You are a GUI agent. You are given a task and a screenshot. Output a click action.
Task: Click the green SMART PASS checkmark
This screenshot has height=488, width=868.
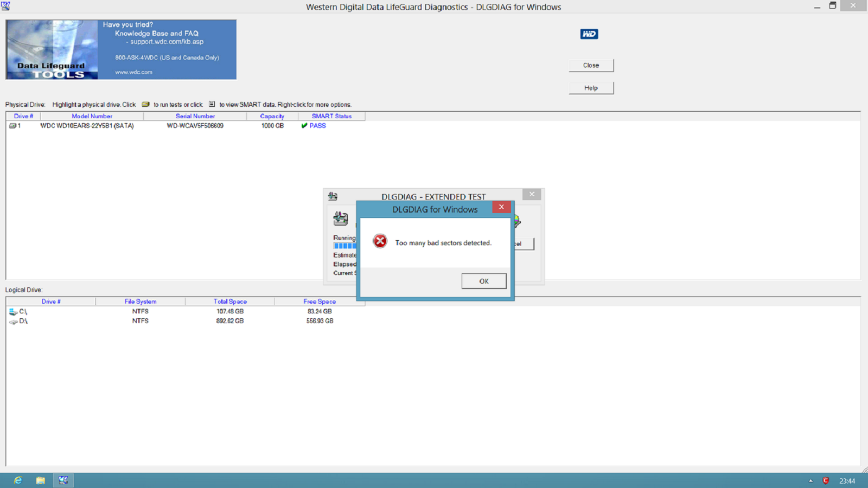304,126
